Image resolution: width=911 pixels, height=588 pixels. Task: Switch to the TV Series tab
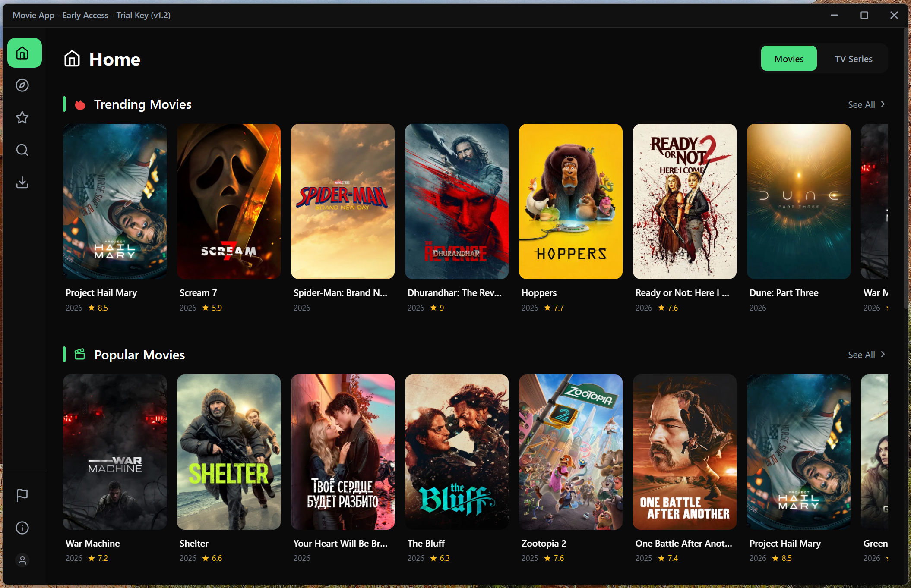pyautogui.click(x=853, y=59)
